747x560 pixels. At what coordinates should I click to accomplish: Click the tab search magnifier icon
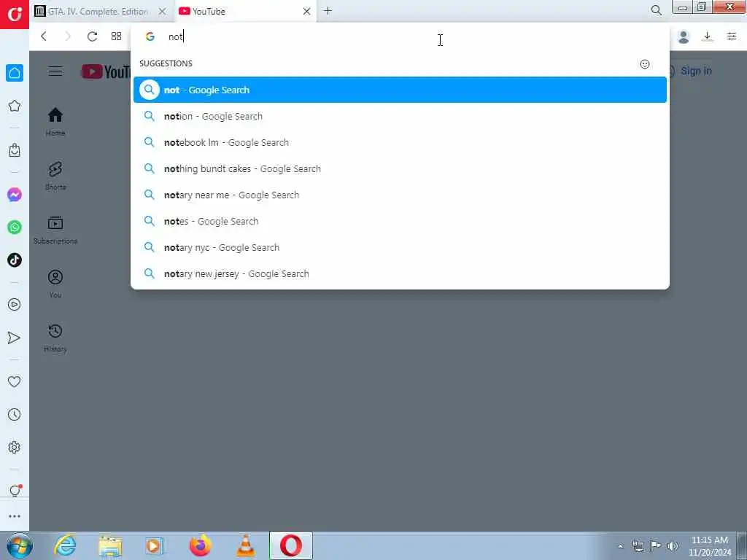point(656,10)
